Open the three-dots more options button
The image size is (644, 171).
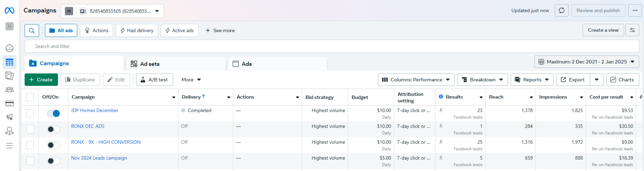click(x=635, y=11)
